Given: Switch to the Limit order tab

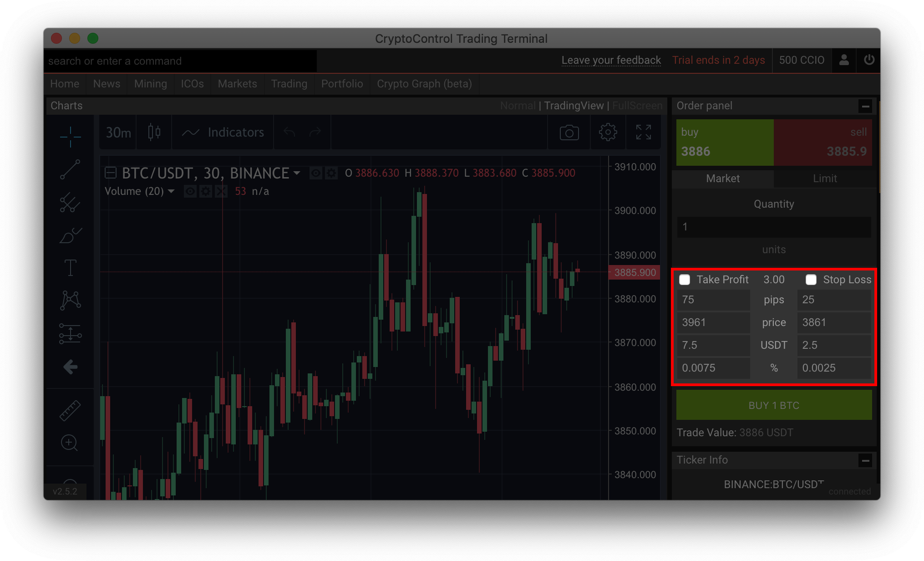Looking at the screenshot, I should [x=824, y=178].
